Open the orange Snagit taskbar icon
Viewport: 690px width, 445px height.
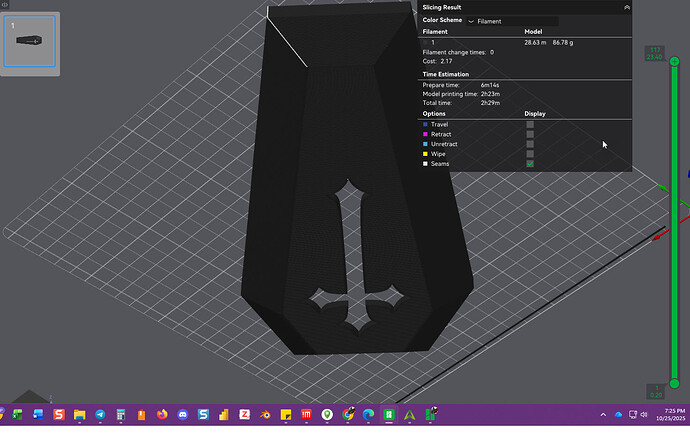pos(59,415)
